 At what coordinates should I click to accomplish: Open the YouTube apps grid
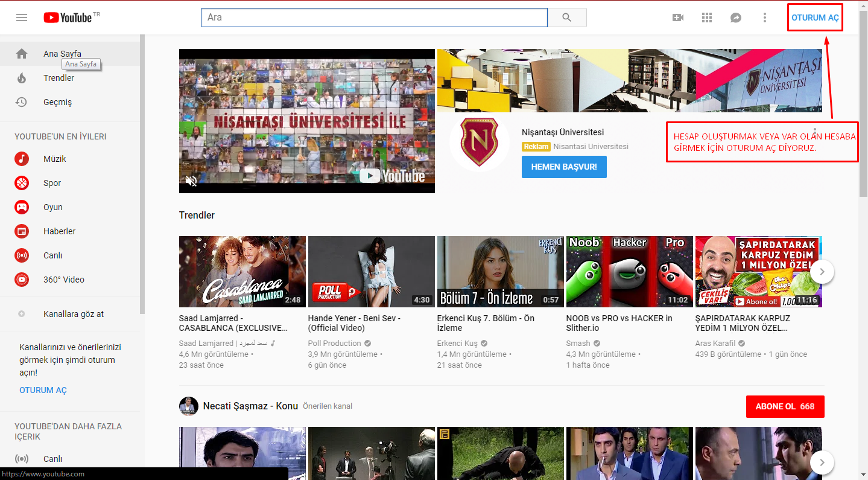(x=707, y=18)
